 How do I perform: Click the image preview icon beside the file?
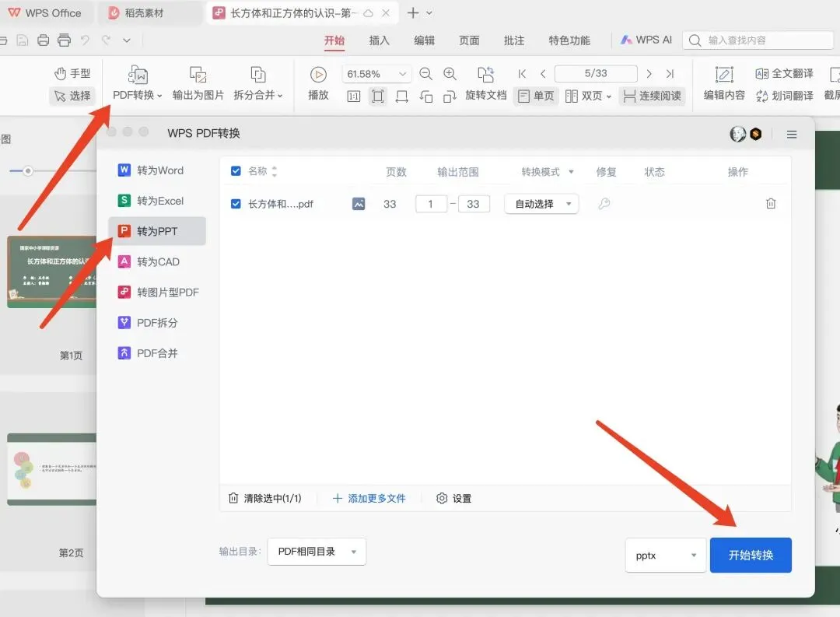(359, 204)
